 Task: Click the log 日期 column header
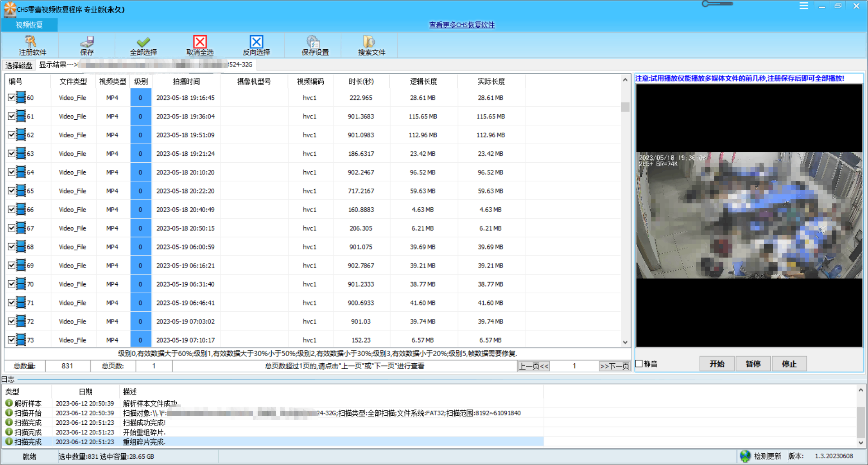85,391
